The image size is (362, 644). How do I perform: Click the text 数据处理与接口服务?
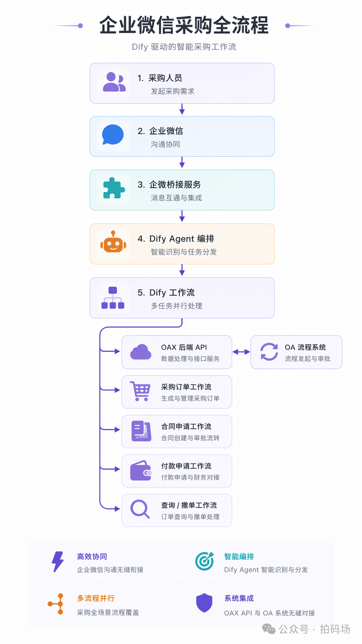pyautogui.click(x=190, y=359)
